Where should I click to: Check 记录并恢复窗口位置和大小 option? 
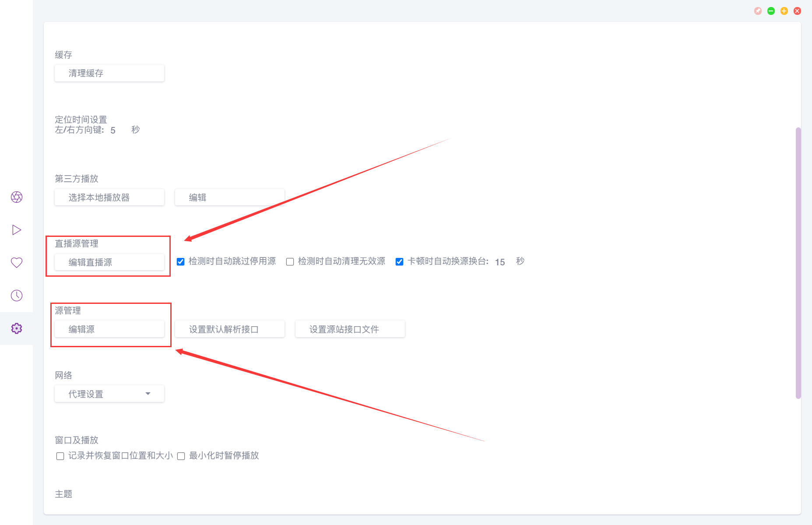pos(60,456)
